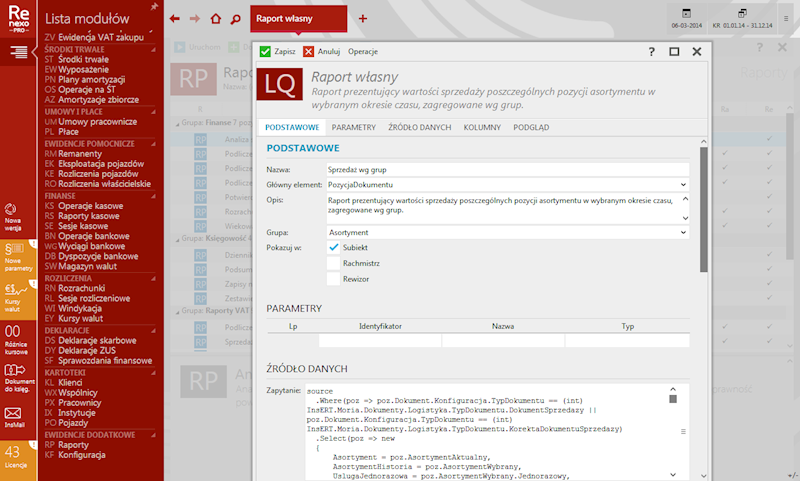Open dialog help question mark
Viewport: 800px width, 481px height.
coord(652,52)
